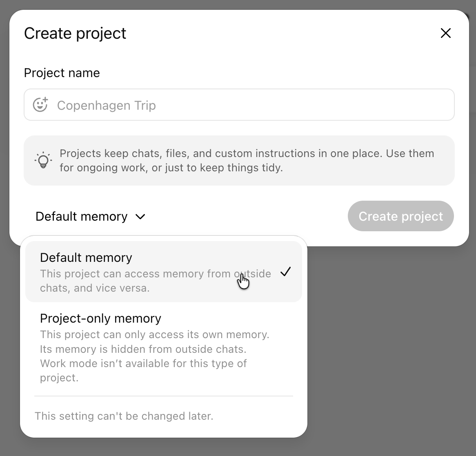Click the checkmark beside Default memory
Image resolution: width=476 pixels, height=456 pixels.
[x=285, y=272]
